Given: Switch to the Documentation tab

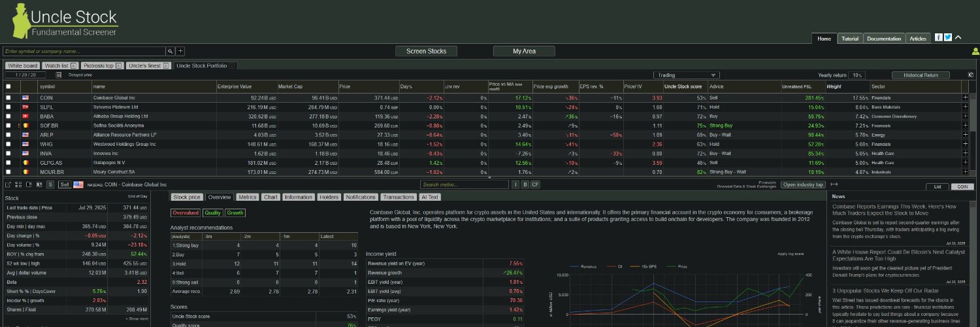Looking at the screenshot, I should (x=884, y=39).
